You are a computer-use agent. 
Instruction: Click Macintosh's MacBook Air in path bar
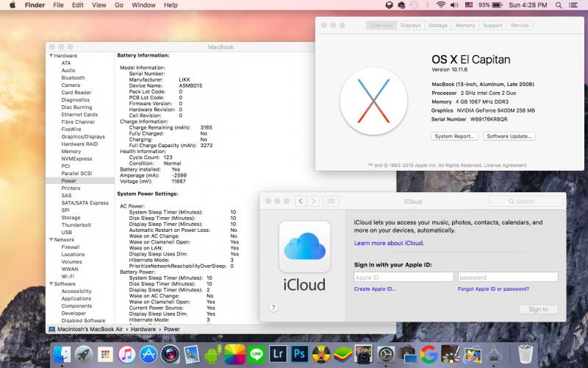point(90,329)
